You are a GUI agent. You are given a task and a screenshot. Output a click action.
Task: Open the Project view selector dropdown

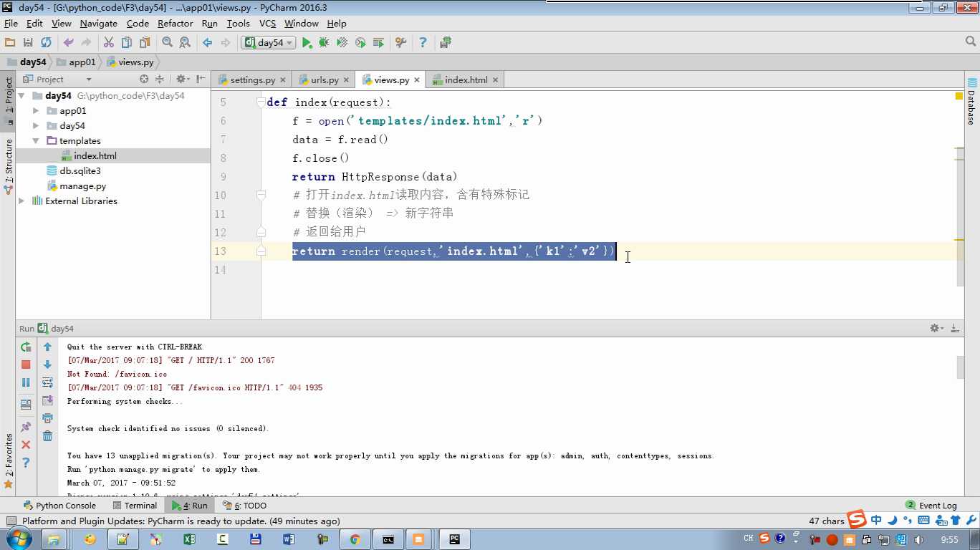[x=89, y=79]
